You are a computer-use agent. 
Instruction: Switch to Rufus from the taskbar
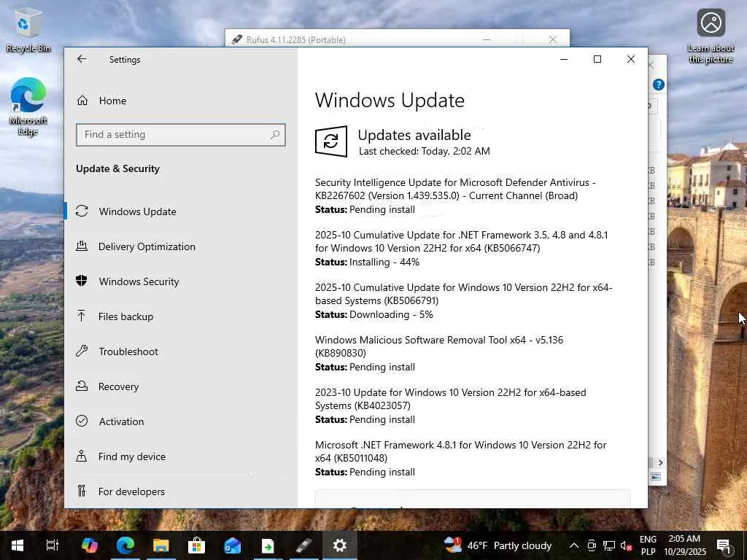[304, 545]
